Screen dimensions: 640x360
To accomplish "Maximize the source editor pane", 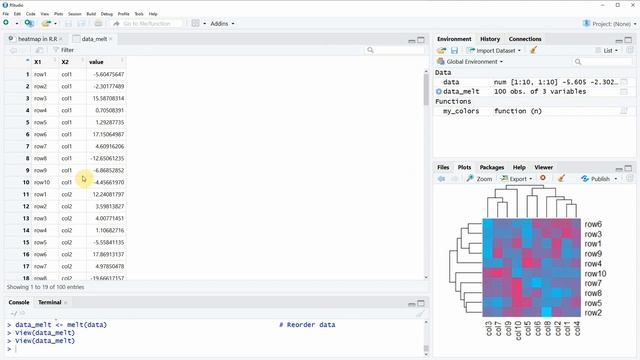I will 421,40.
